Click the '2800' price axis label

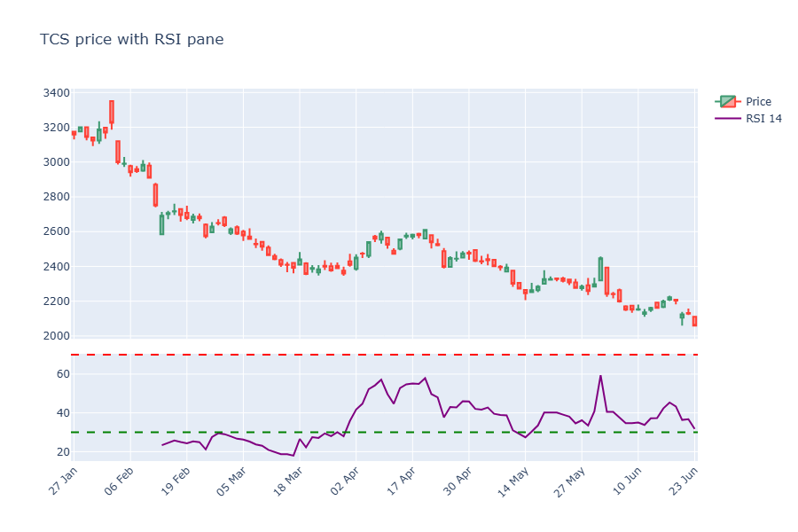(57, 197)
